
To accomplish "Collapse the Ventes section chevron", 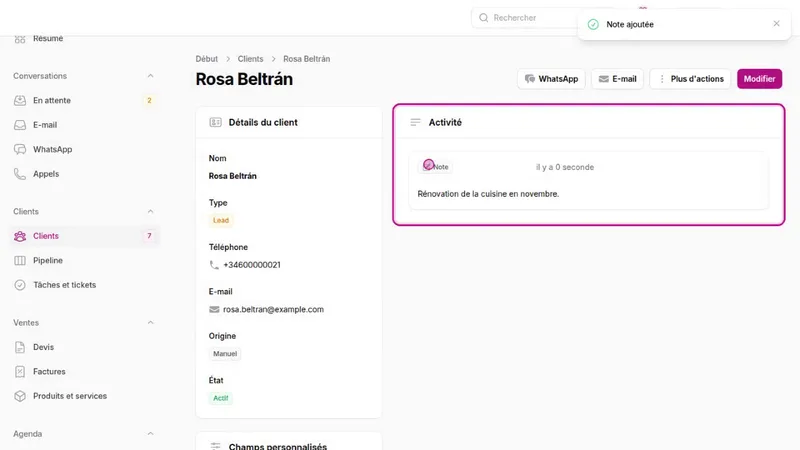I will (x=150, y=323).
